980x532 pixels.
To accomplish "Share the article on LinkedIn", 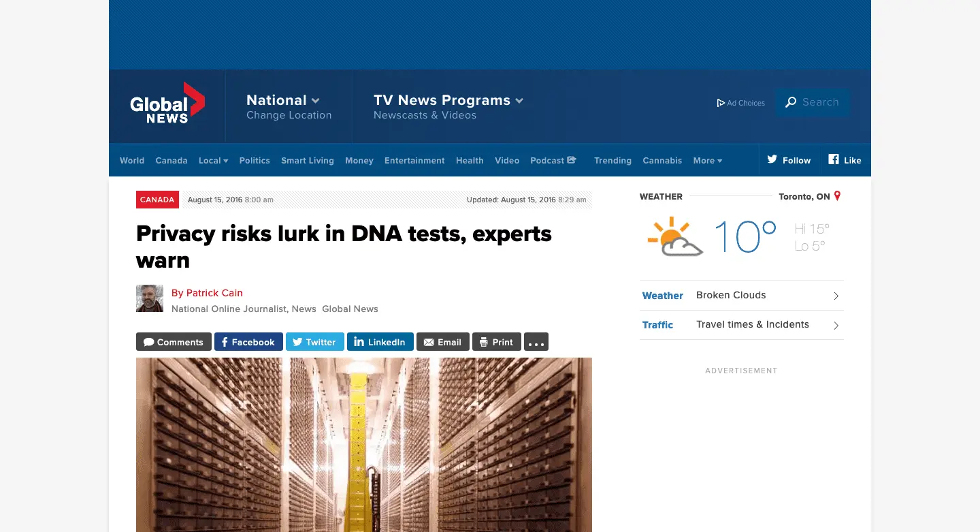I will (x=380, y=342).
